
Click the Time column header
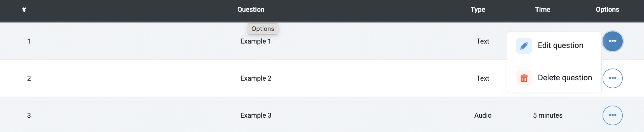tap(543, 10)
